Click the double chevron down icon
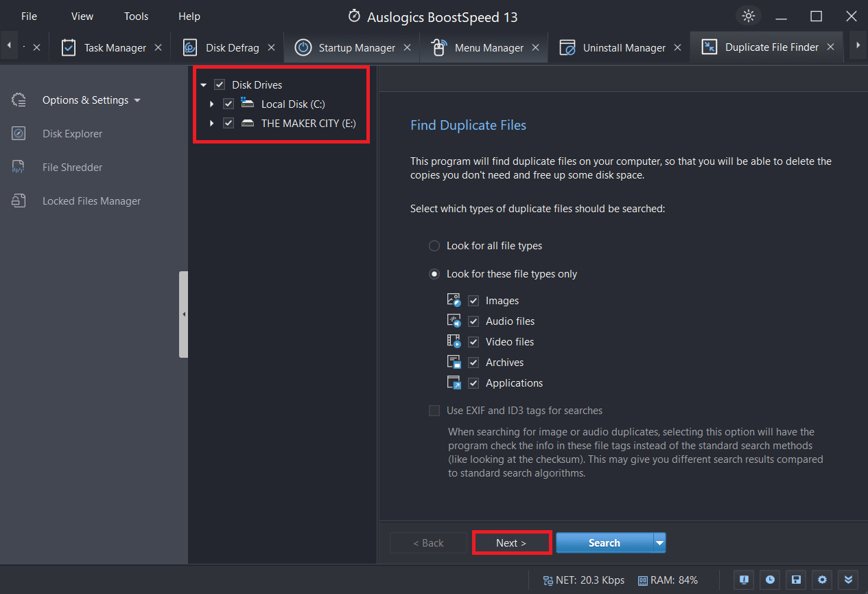The width and height of the screenshot is (868, 594). tap(848, 580)
